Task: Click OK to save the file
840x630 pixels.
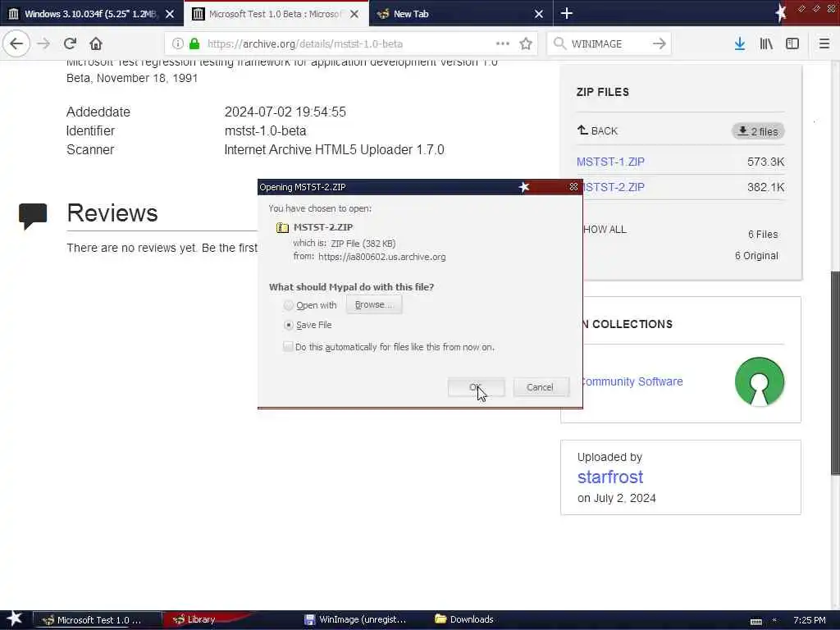Action: [476, 387]
